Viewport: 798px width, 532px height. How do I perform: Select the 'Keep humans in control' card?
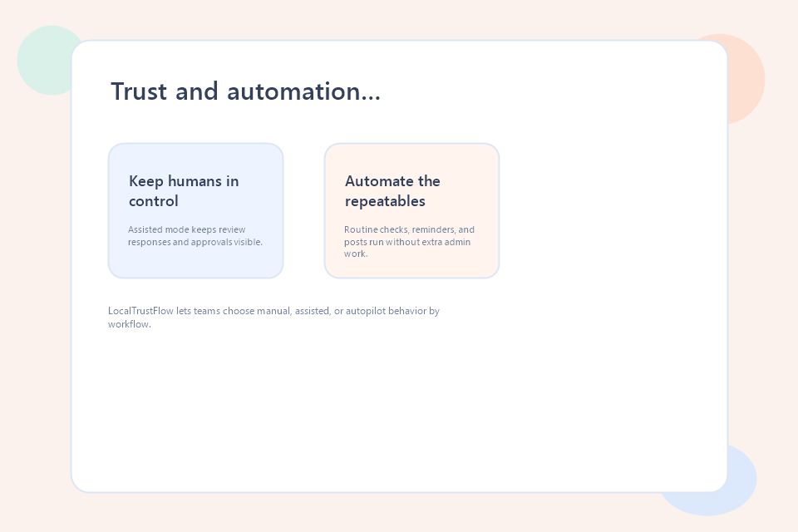tap(196, 211)
